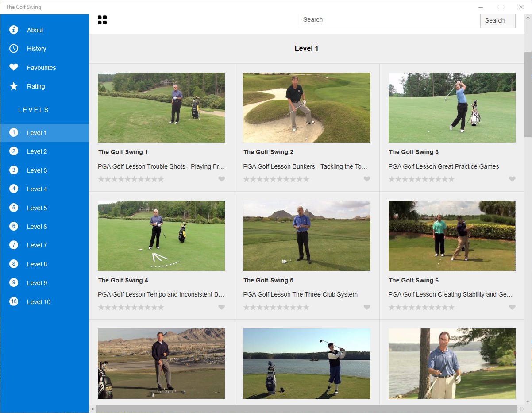
Task: Open the Rating menu item
Action: (x=44, y=86)
